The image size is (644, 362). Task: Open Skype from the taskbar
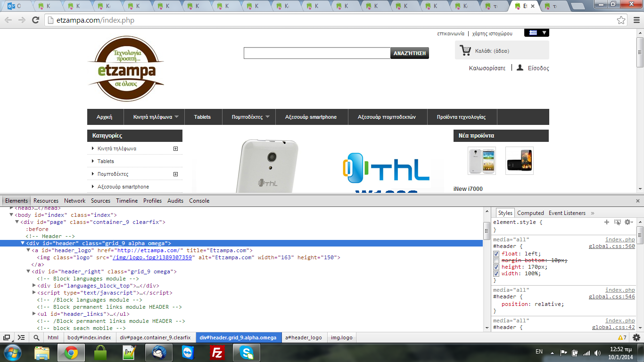point(246,353)
